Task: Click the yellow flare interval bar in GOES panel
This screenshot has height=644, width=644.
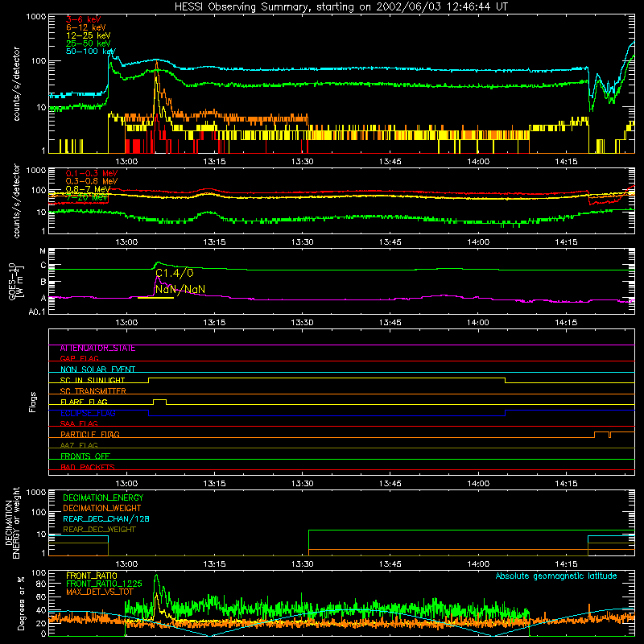Action: tap(155, 298)
